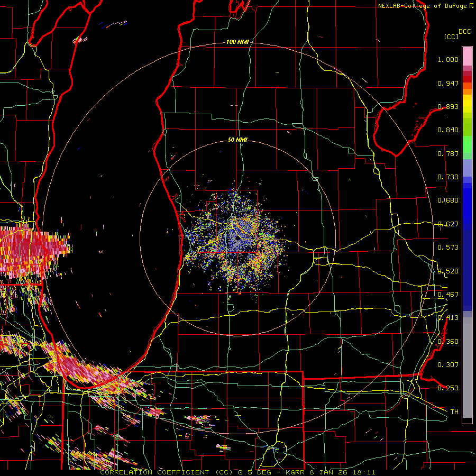Screen dimensions: 476x476
Task: Click the Correlation Coefficient product caption
Action: coord(237,472)
